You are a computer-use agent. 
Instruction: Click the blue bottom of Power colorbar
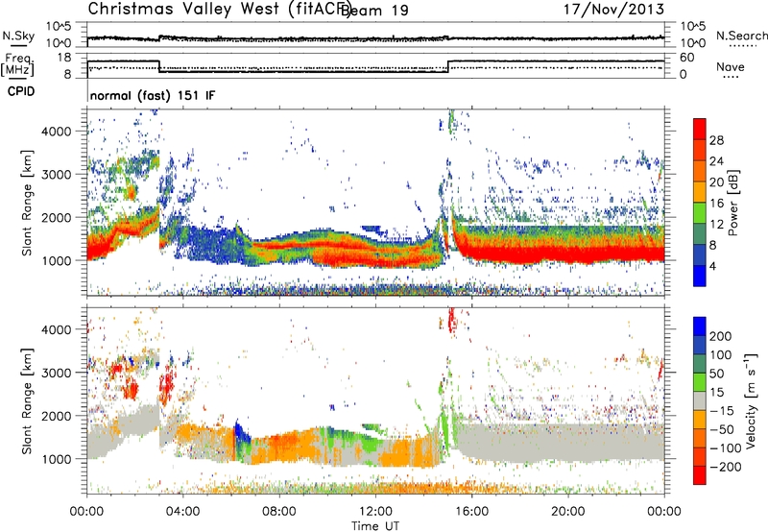700,276
